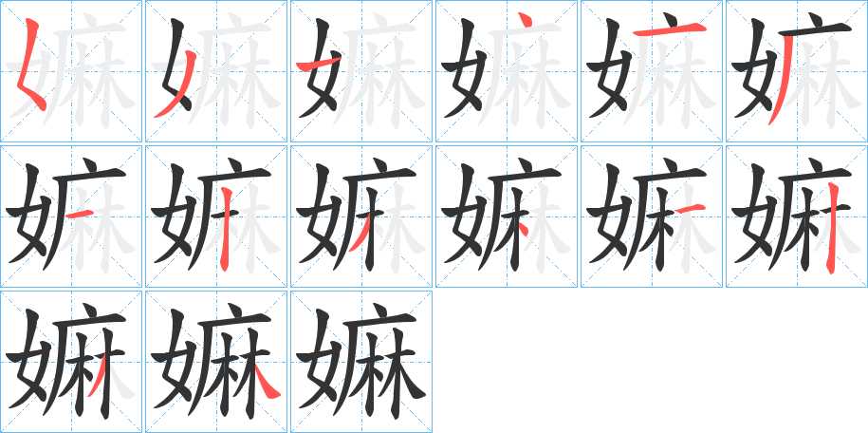Open the step eight panel thumbnail
Viewport: 868px width, 433px height.
tap(216, 216)
